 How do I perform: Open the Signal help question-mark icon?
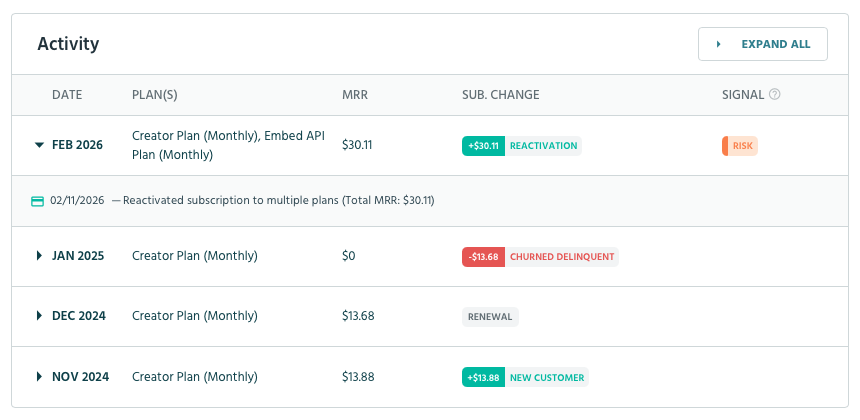[774, 94]
